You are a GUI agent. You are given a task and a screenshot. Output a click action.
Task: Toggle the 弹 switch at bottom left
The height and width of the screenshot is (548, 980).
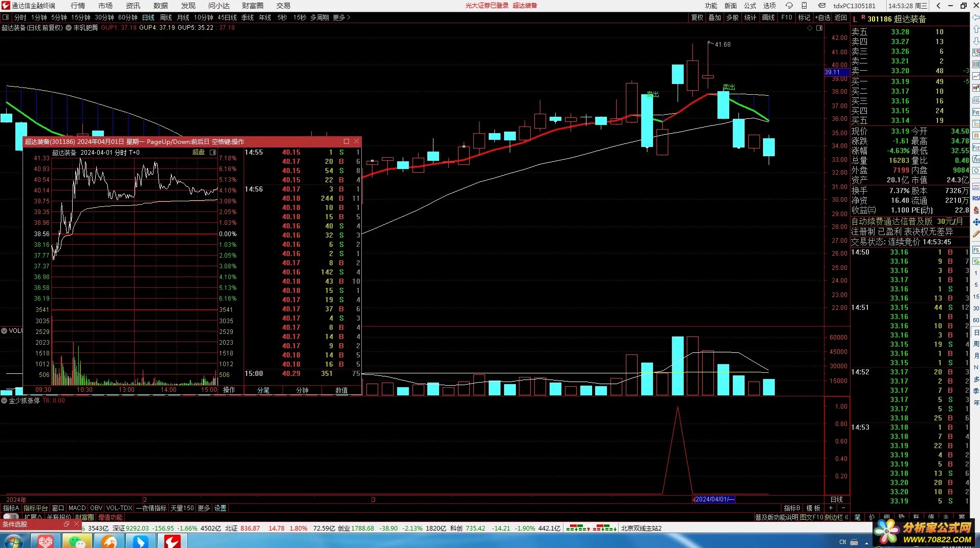11,517
